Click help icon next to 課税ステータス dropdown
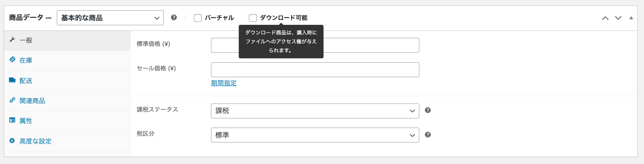This screenshot has height=164, width=644. click(x=428, y=110)
